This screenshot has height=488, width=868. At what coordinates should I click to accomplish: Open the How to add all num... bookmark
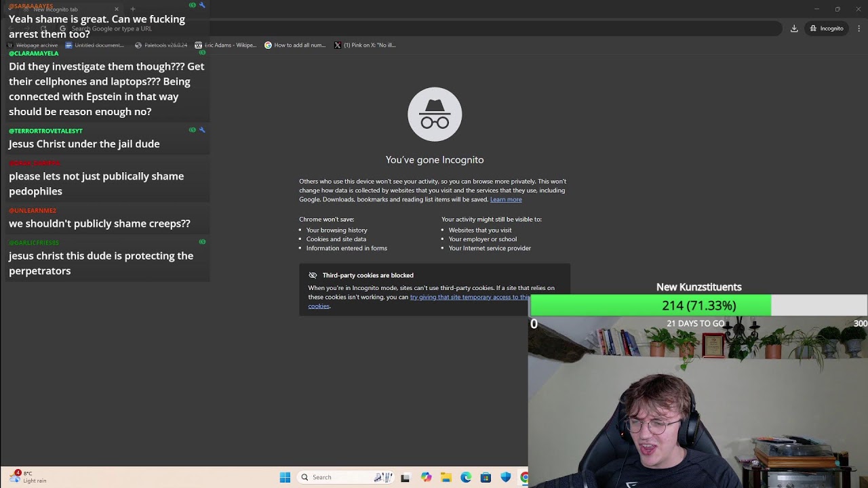coord(295,45)
